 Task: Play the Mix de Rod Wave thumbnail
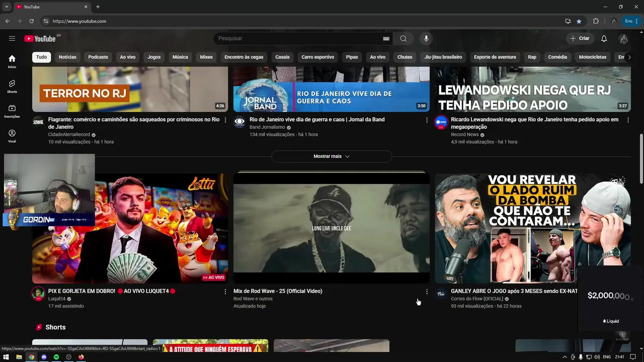coord(332,228)
